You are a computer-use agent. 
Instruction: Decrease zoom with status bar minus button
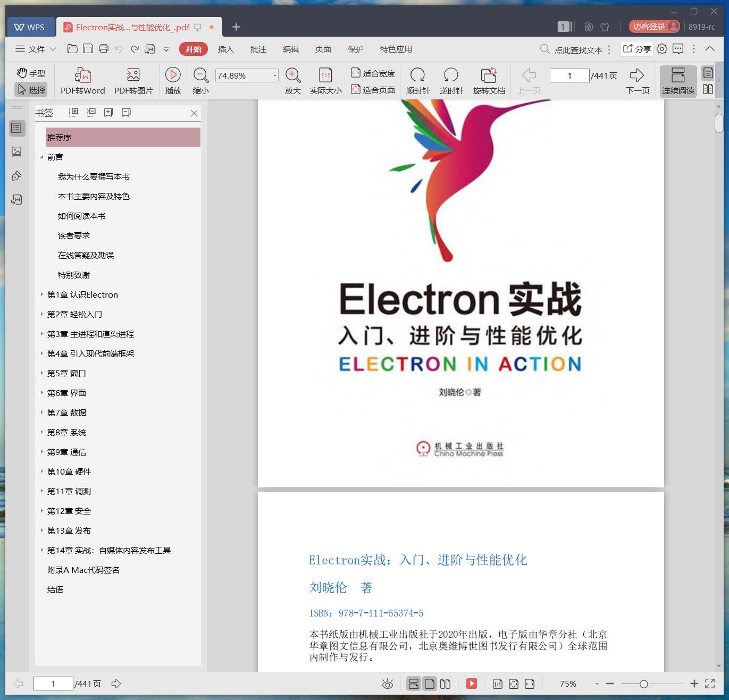610,684
